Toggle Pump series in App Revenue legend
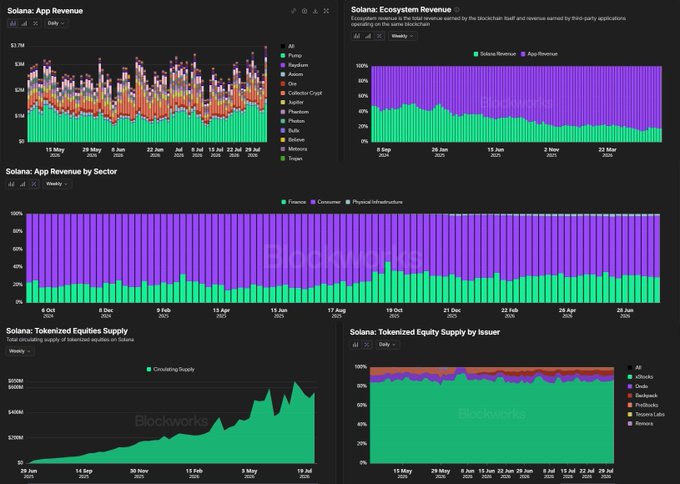680x484 pixels. click(x=291, y=56)
